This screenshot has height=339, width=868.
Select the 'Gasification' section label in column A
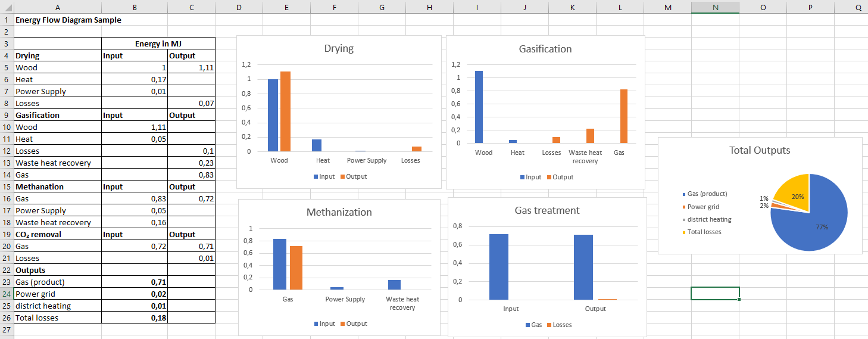(x=58, y=115)
